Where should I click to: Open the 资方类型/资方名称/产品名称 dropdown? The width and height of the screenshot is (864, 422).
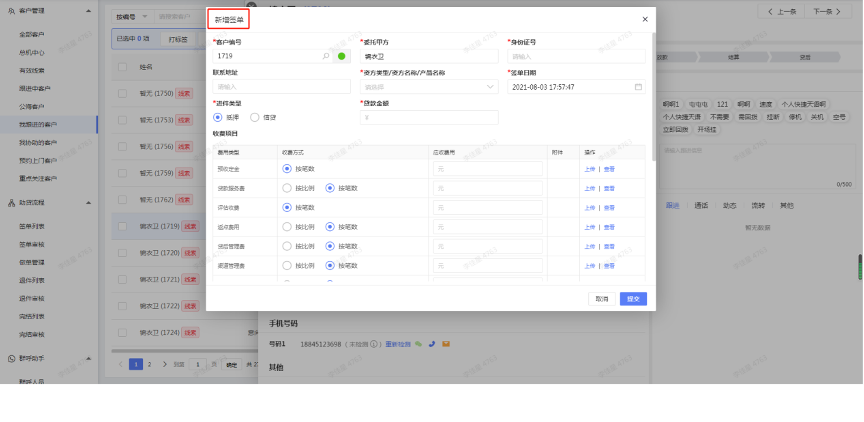429,87
